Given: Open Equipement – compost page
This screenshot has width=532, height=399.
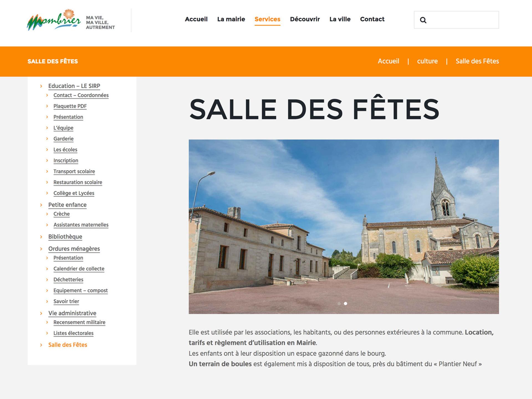Looking at the screenshot, I should point(81,290).
